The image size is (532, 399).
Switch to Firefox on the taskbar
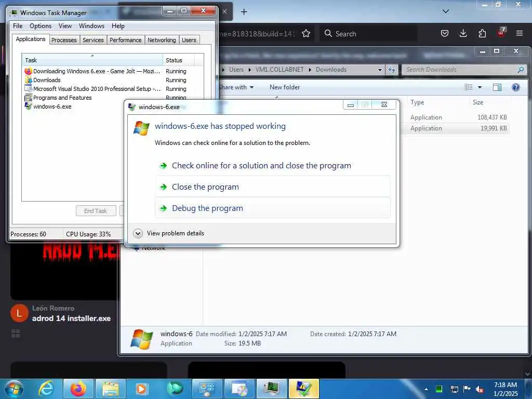78,389
